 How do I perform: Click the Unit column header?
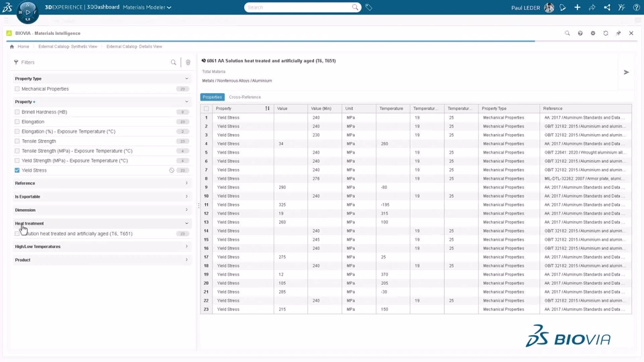[x=359, y=109]
